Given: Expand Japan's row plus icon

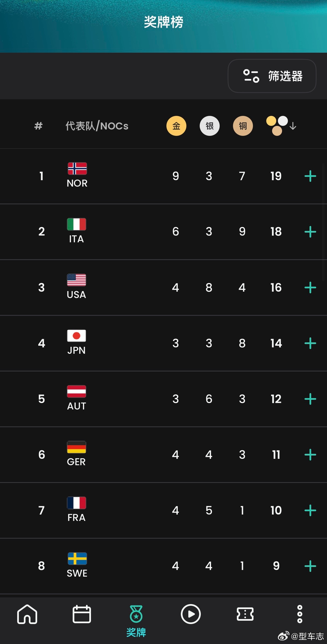Looking at the screenshot, I should (310, 343).
